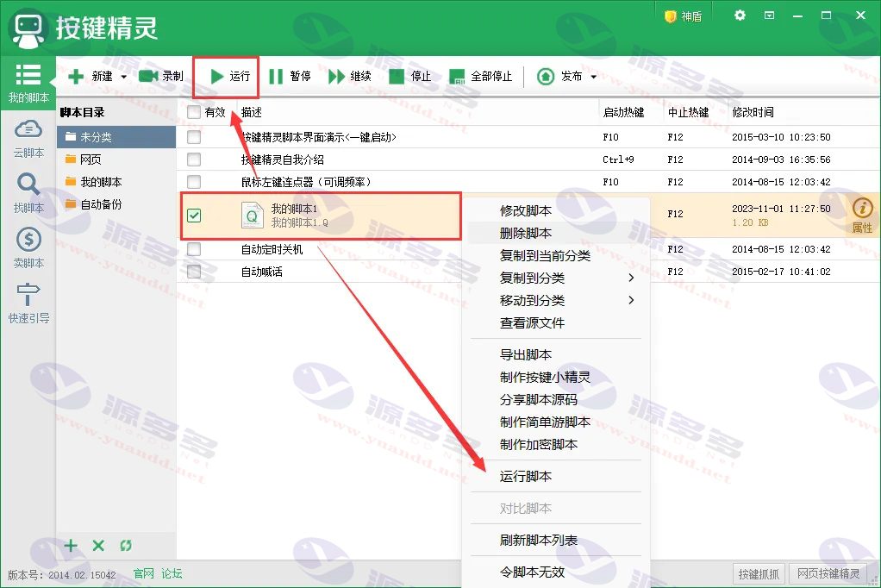This screenshot has height=588, width=881.
Task: Open the 卖脚本 sell scripts section
Action: (28, 248)
